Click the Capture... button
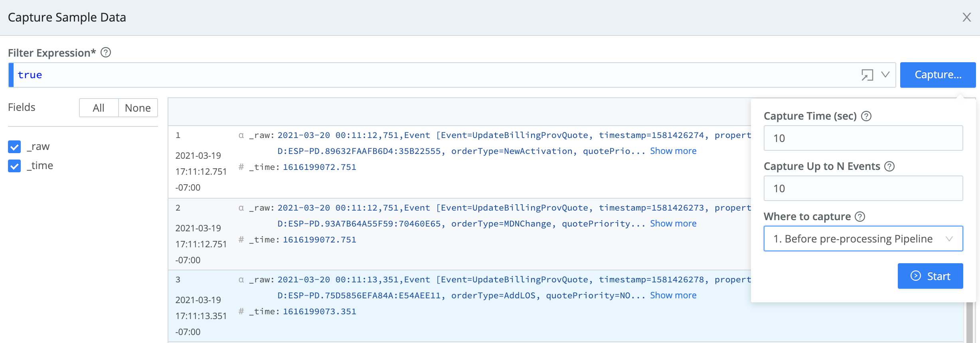This screenshot has width=980, height=343. [938, 75]
